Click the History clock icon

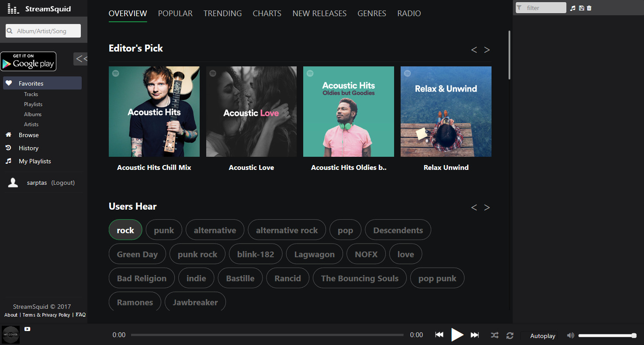pos(8,148)
